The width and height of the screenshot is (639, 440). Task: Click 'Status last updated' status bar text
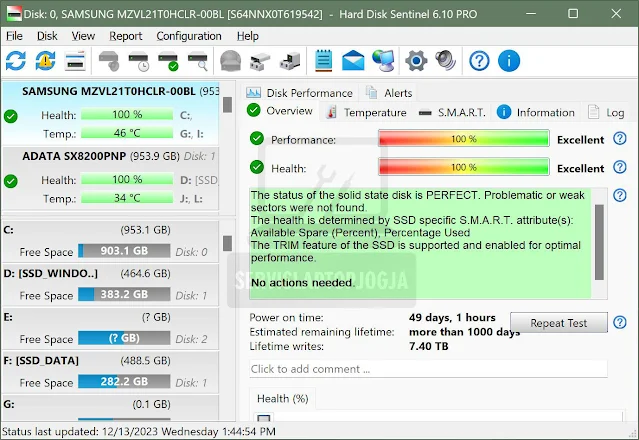click(x=139, y=431)
